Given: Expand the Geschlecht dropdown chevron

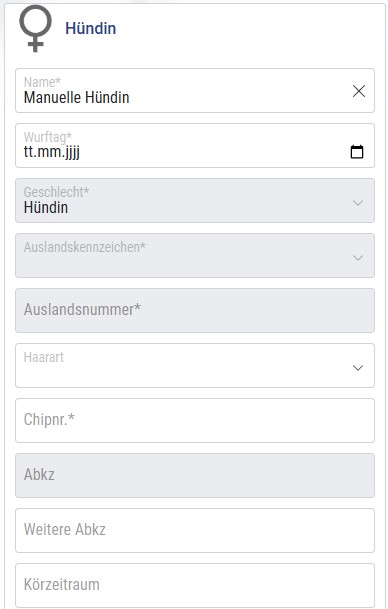Looking at the screenshot, I should click(358, 203).
